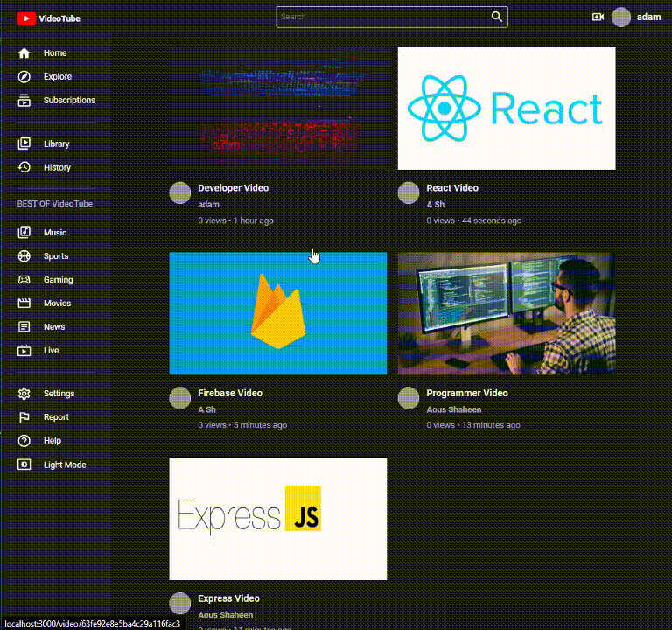Click the News article icon

24,326
